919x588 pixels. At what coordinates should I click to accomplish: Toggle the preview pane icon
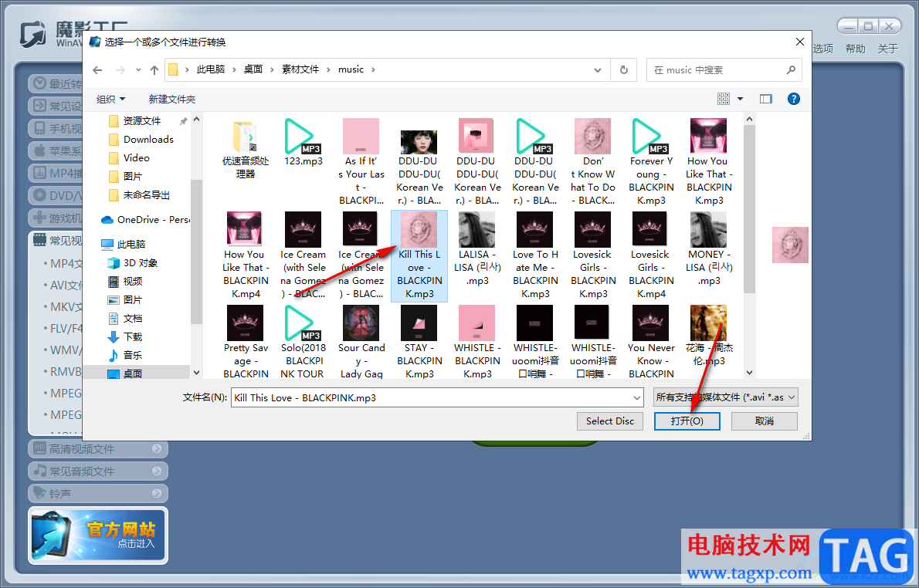pos(765,99)
